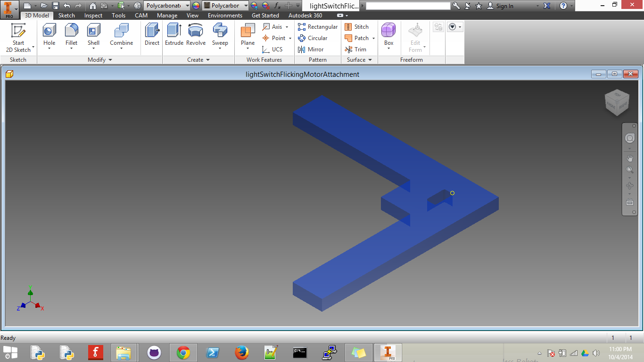The height and width of the screenshot is (362, 644).
Task: Click the Stitch surface tool
Action: [x=357, y=27]
